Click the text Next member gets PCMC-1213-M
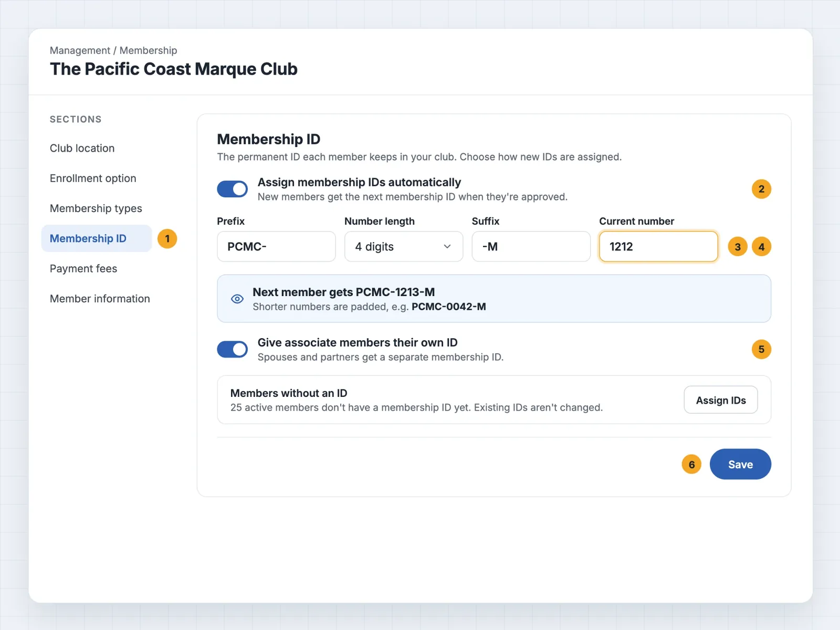Viewport: 840px width, 630px height. click(x=344, y=292)
